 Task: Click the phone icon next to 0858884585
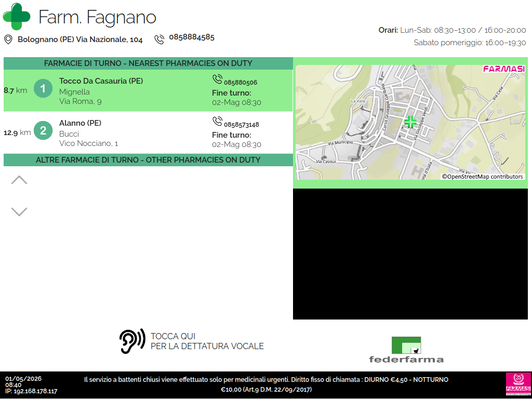coord(159,39)
